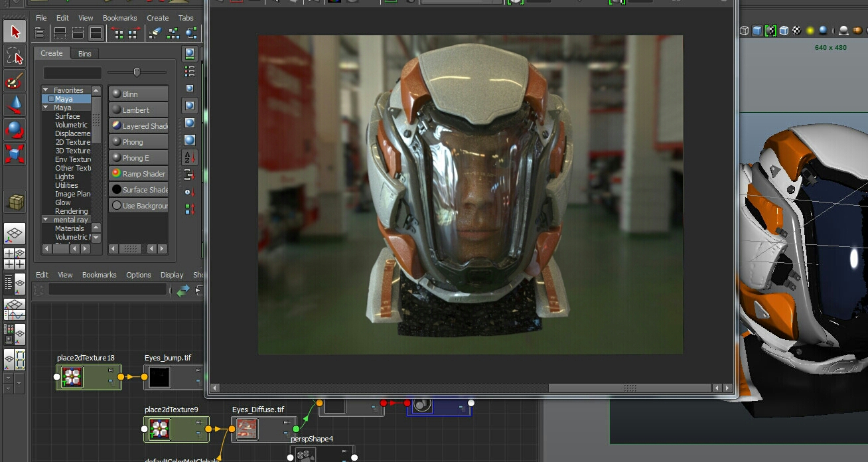Click the Rearrange Graph icon in Hypershade toolbar
This screenshot has height=462, width=868.
pos(173,32)
